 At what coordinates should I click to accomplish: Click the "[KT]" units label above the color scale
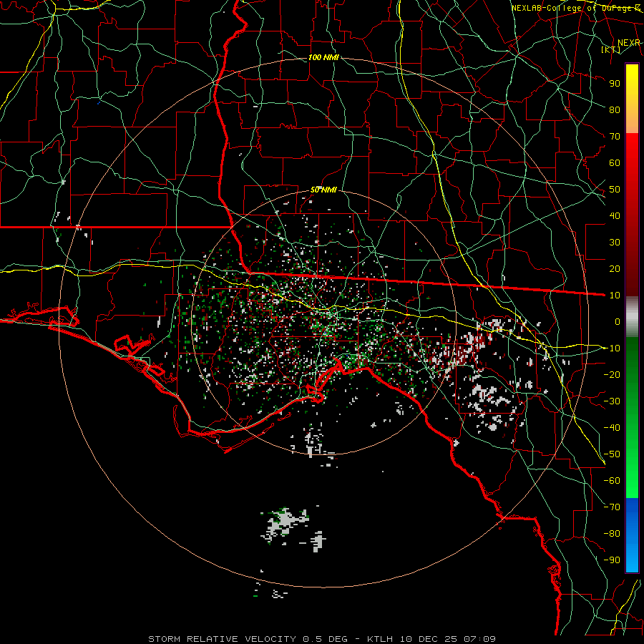point(611,49)
